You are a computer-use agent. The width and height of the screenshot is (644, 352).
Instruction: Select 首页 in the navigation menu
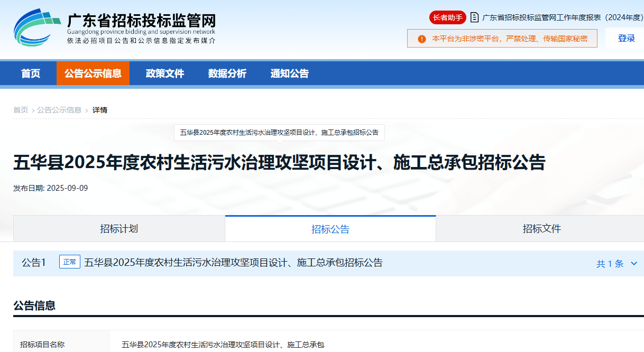coord(30,73)
